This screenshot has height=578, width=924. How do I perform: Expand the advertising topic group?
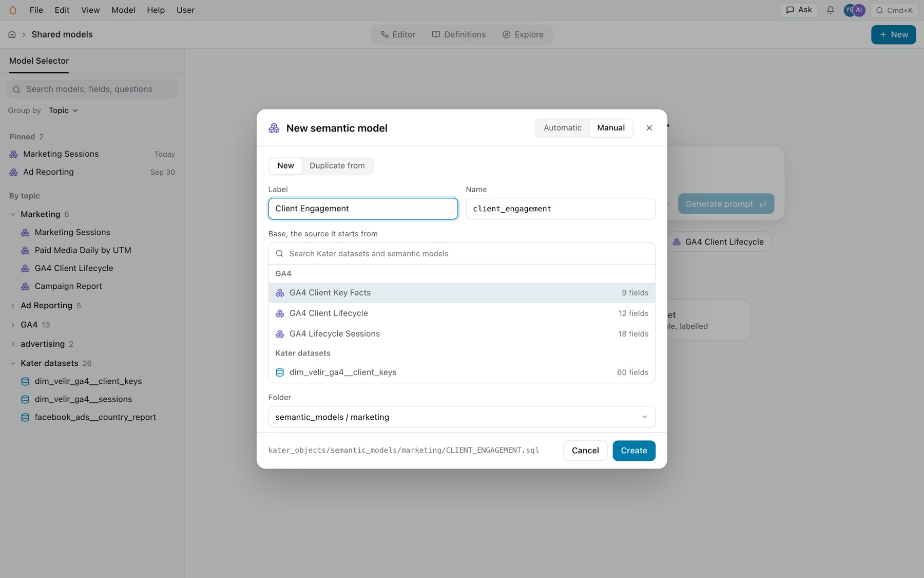point(13,344)
